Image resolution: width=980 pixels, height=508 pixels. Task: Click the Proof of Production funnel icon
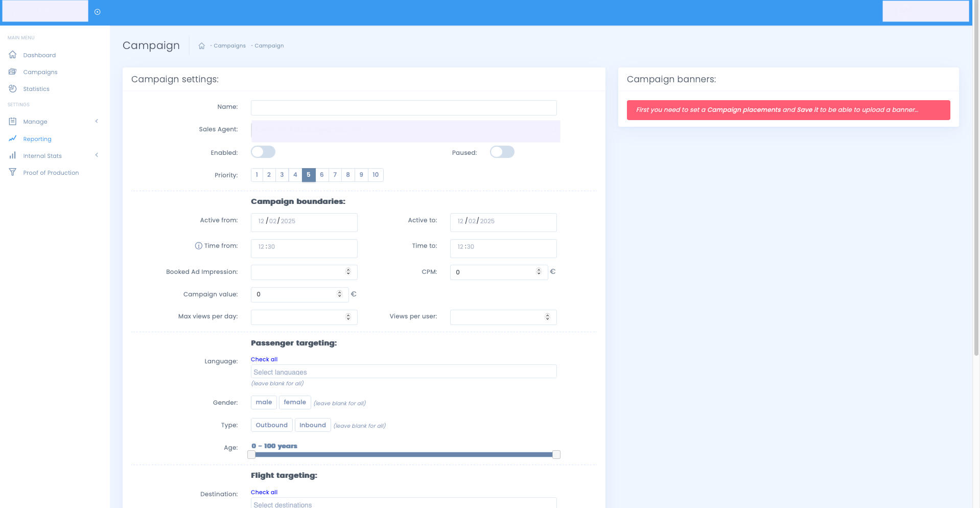click(13, 172)
